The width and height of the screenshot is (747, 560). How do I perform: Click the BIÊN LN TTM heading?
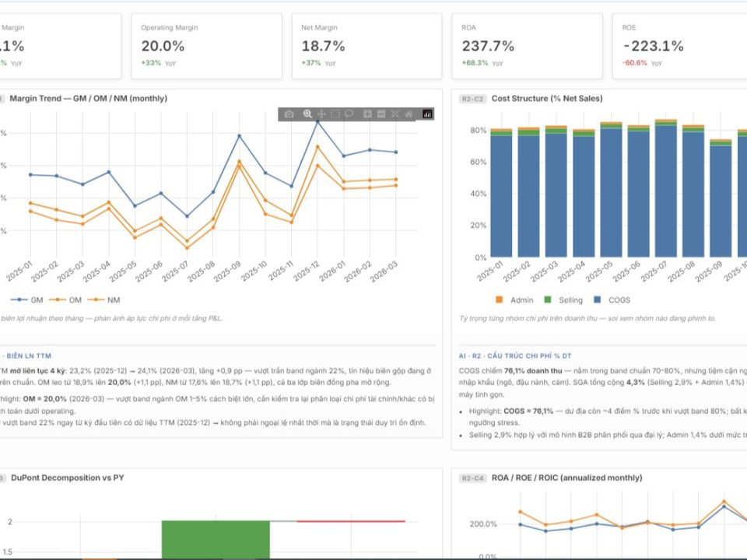click(x=29, y=355)
